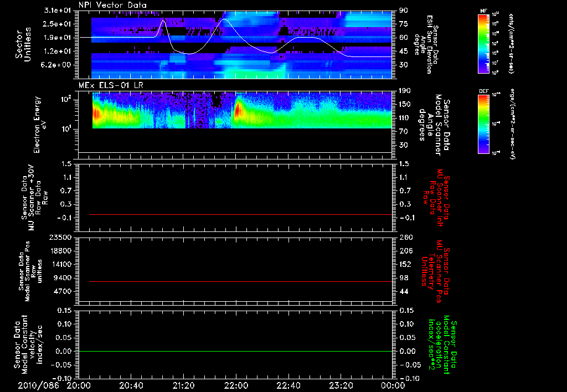Click the 23:20 time axis label
567x392 pixels.
(x=341, y=385)
